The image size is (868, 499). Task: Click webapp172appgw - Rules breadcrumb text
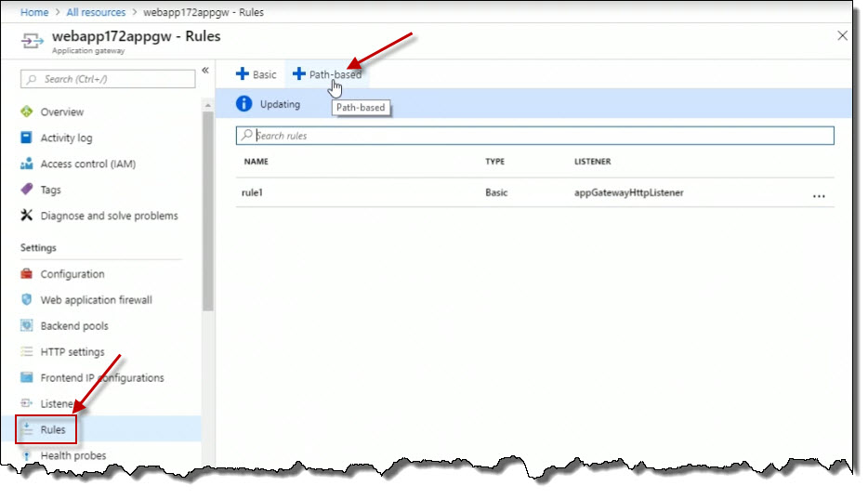click(204, 12)
